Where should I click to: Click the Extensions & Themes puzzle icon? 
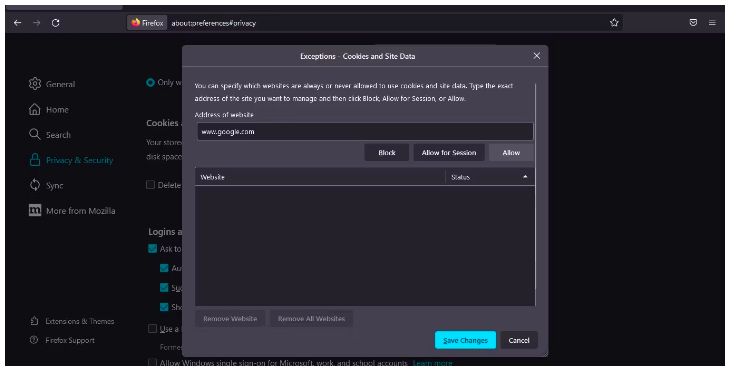point(34,321)
